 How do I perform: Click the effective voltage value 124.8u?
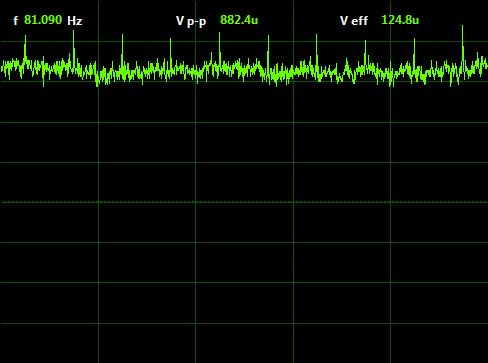point(400,20)
